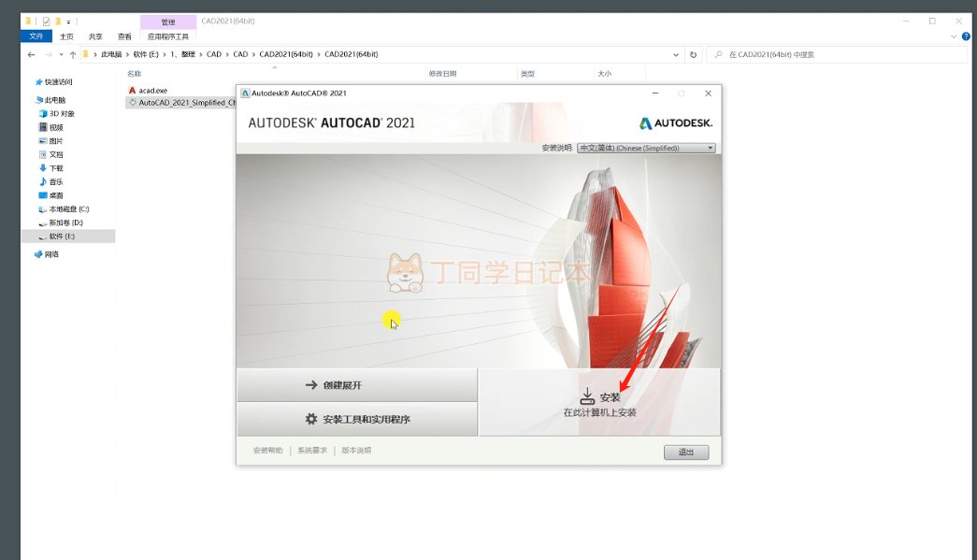Image resolution: width=977 pixels, height=560 pixels.
Task: Select the 管理 contextual tab
Action: point(168,22)
